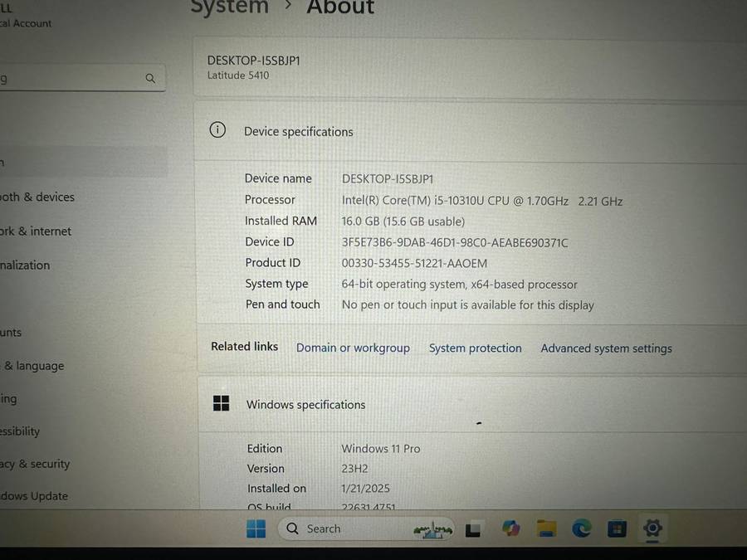Image resolution: width=747 pixels, height=560 pixels.
Task: Open Copilot from the taskbar
Action: [511, 528]
